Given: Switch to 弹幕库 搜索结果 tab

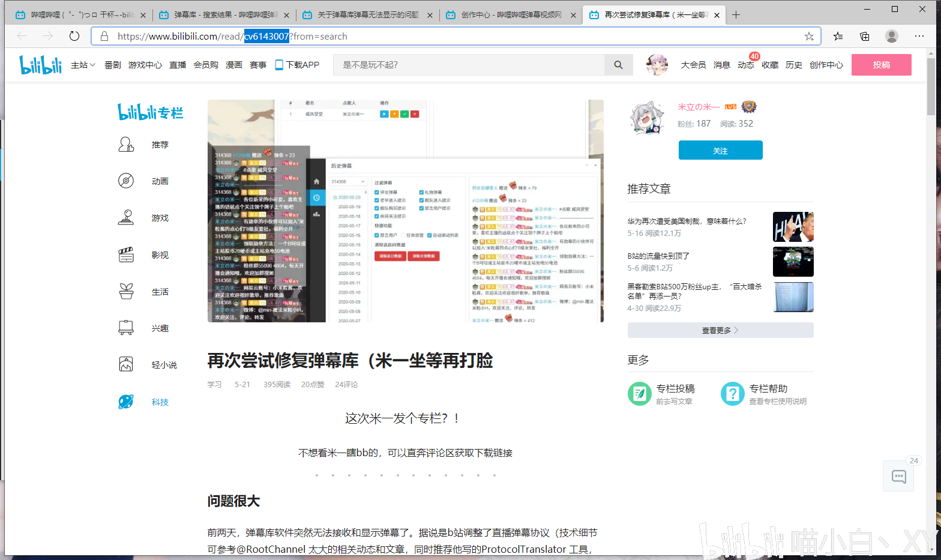Looking at the screenshot, I should pos(224,15).
